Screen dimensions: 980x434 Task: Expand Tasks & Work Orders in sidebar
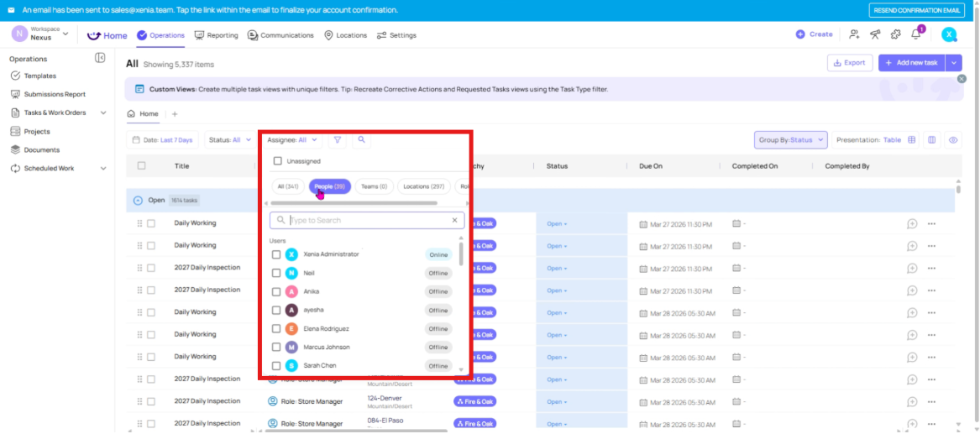(x=103, y=112)
